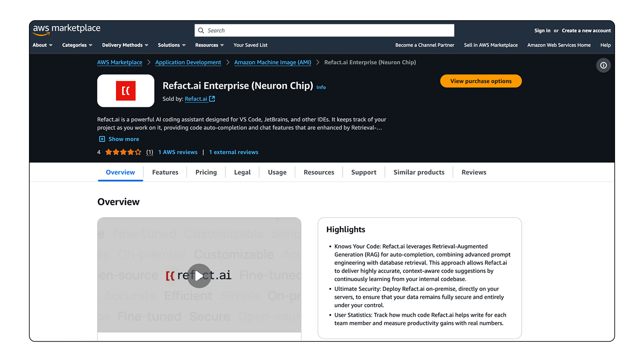644x362 pixels.
Task: Open 1 AWS reviews link
Action: tap(178, 152)
